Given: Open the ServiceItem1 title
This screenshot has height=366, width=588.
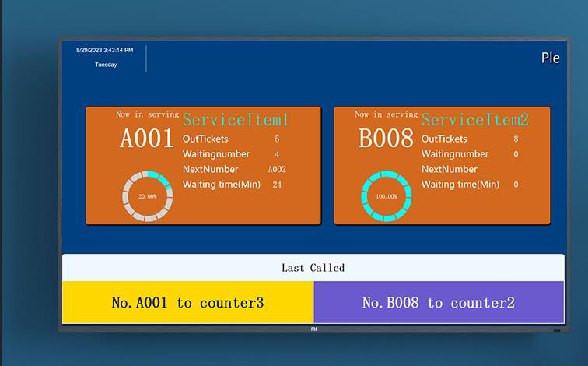Looking at the screenshot, I should tap(236, 120).
